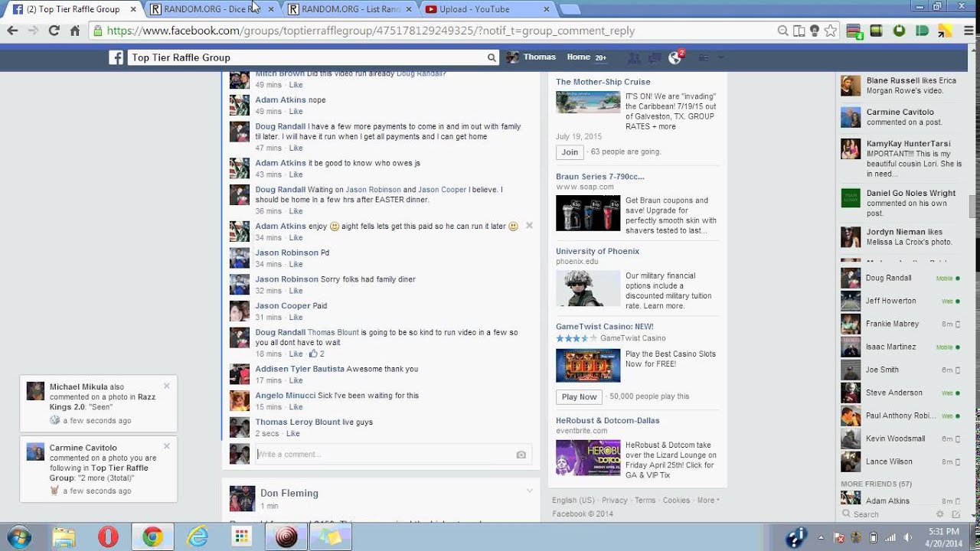
Task: Open The Mother-Ship Cruise link
Action: click(x=603, y=82)
